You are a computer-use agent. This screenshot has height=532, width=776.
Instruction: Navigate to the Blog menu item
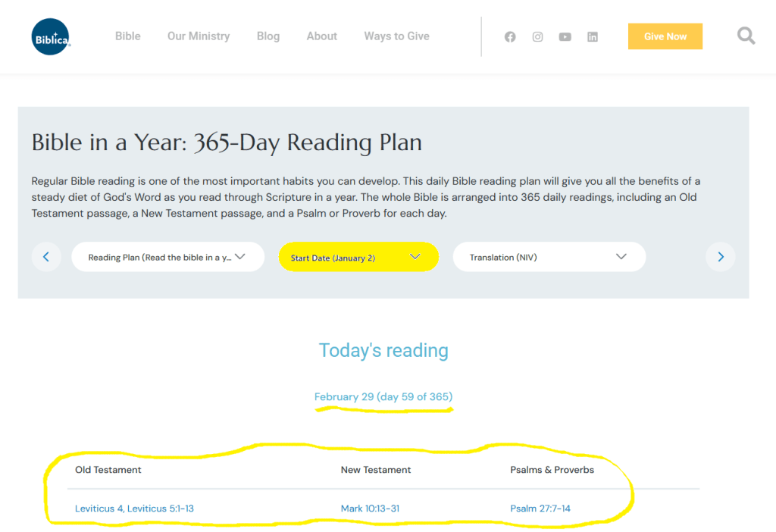(268, 36)
